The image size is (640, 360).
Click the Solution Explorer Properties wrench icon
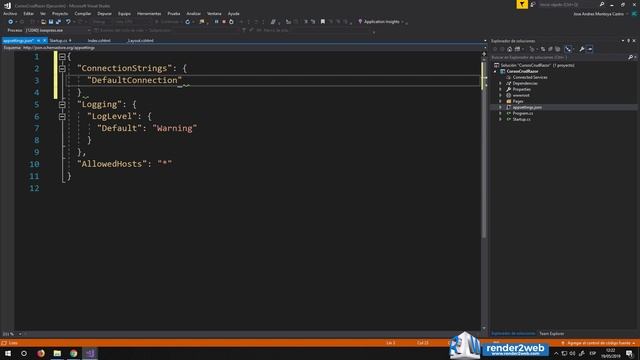point(582,49)
